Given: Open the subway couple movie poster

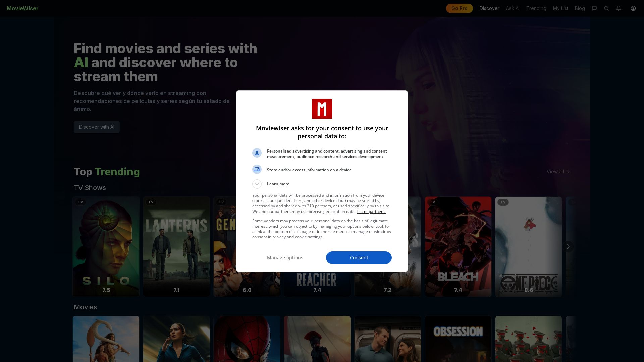Looking at the screenshot, I should (388, 339).
